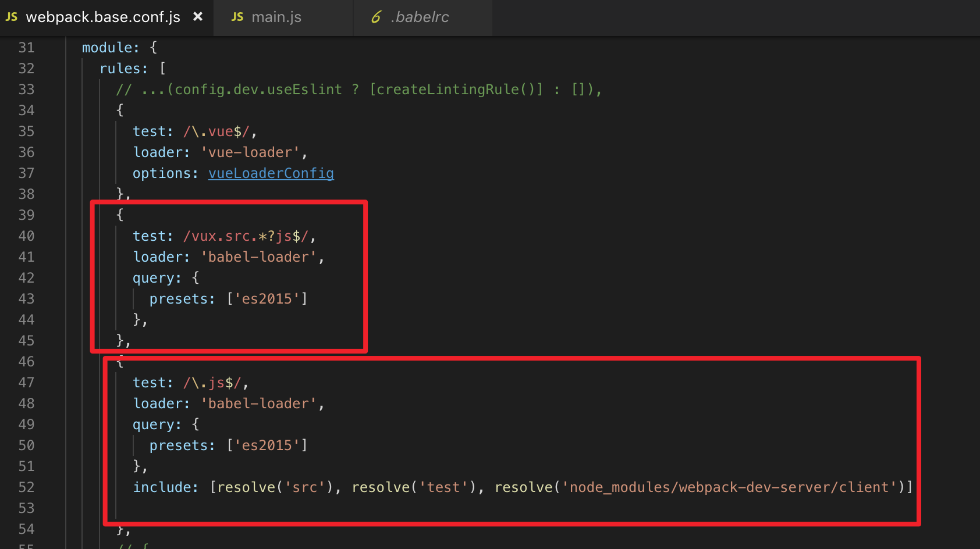Click the JS file icon on main.js tab
This screenshot has width=980, height=549.
[x=237, y=17]
